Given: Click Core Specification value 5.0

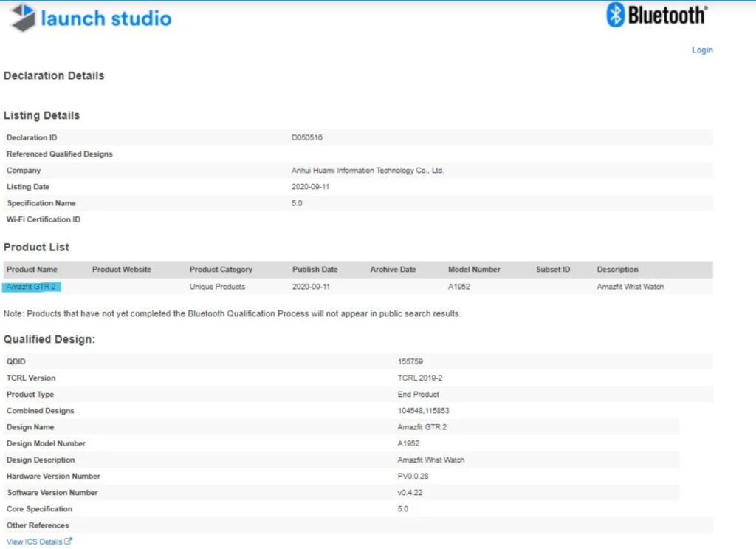Looking at the screenshot, I should point(402,509).
